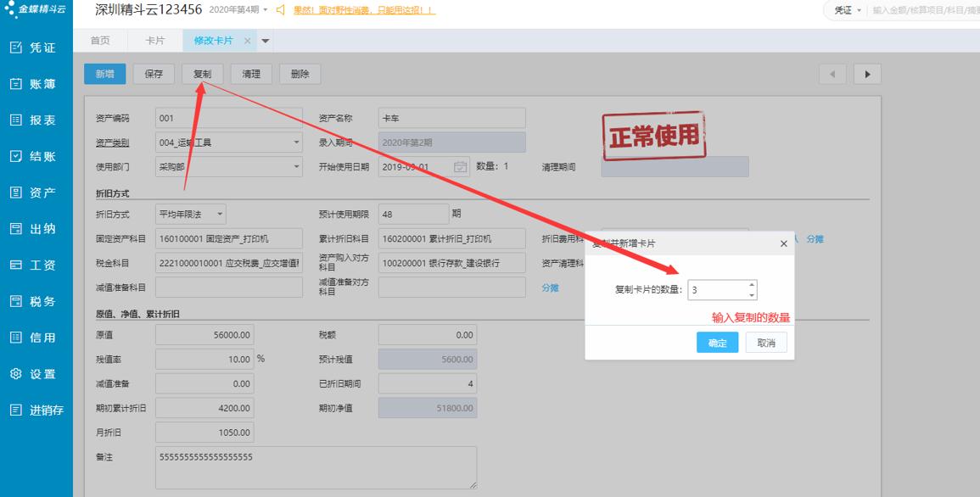Image resolution: width=980 pixels, height=497 pixels.
Task: Open the 设置 module
Action: (36, 372)
